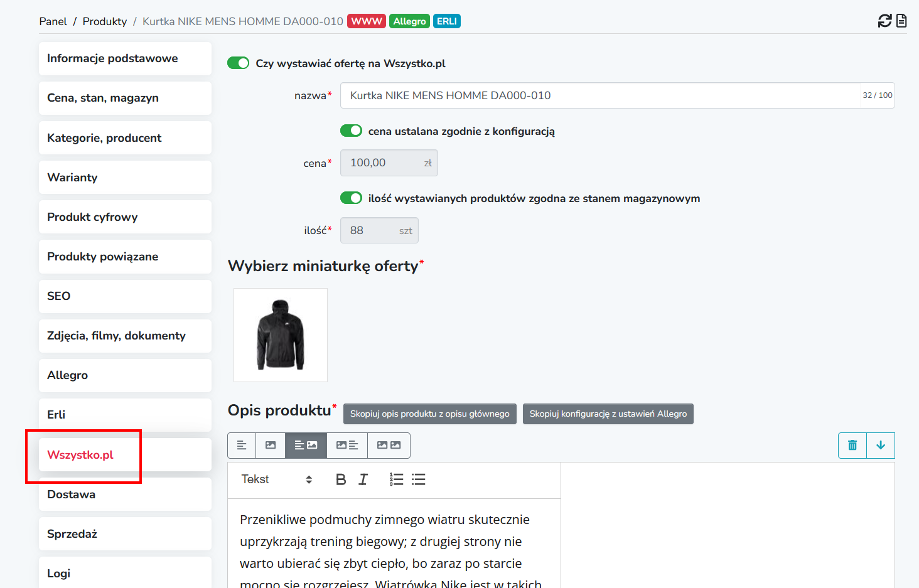Click 'Wybierz miniaturkę oferty' heading
Image resolution: width=919 pixels, height=588 pixels.
click(323, 266)
